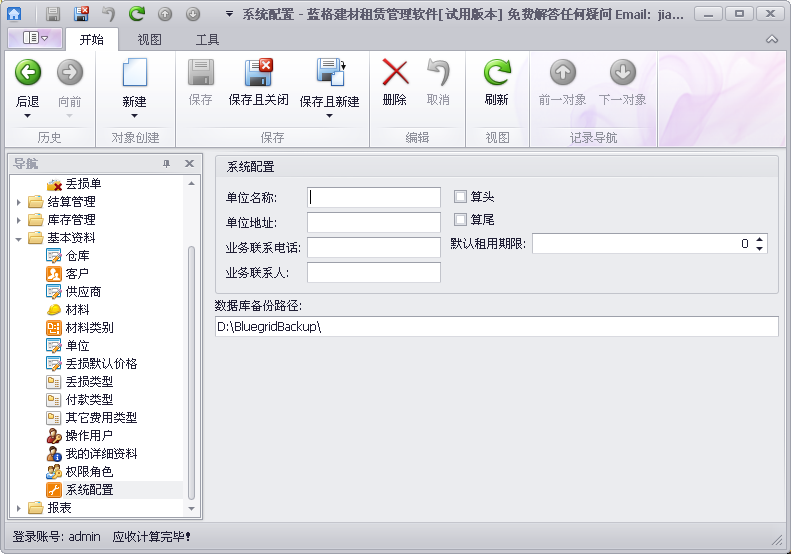Open 丢损单 in navigation tree
This screenshot has width=791, height=554.
point(83,184)
